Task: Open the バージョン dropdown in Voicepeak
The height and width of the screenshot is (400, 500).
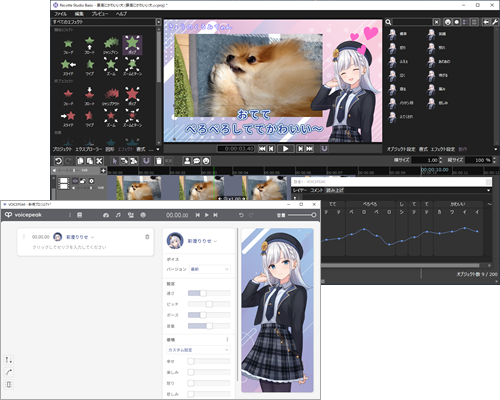Action: point(210,269)
